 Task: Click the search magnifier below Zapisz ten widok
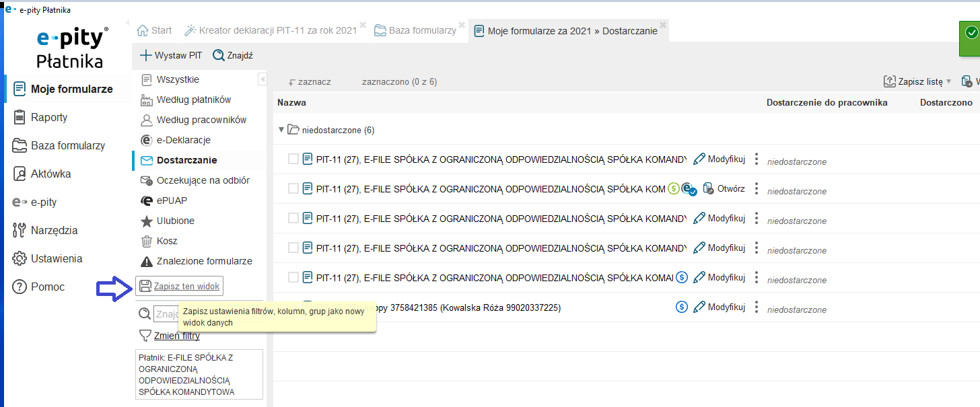[144, 313]
